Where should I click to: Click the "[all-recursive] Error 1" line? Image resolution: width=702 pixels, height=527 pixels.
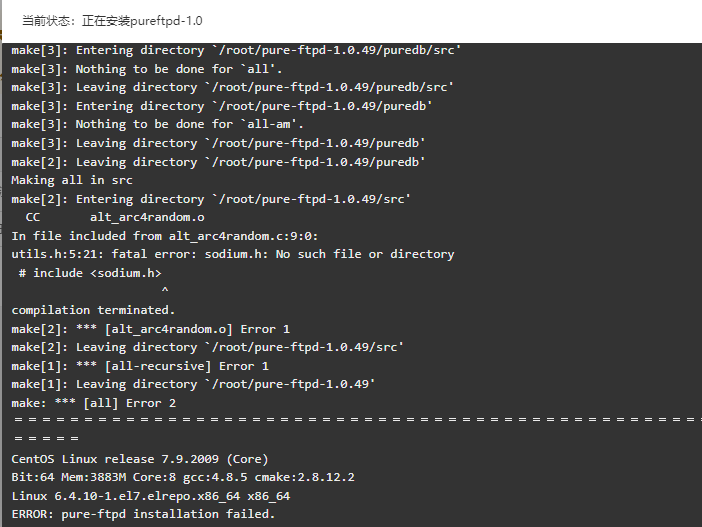[x=140, y=366]
